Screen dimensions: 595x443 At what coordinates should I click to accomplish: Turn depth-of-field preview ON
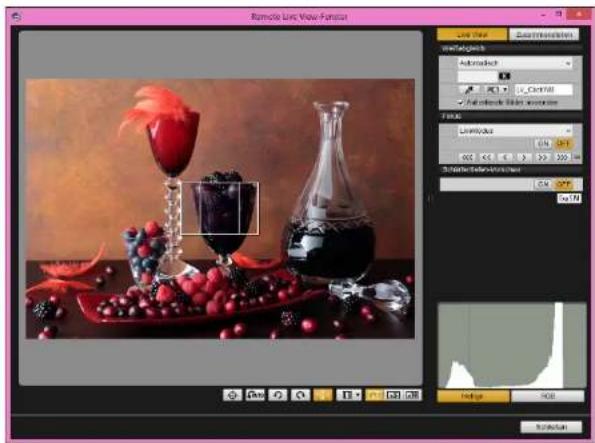543,184
